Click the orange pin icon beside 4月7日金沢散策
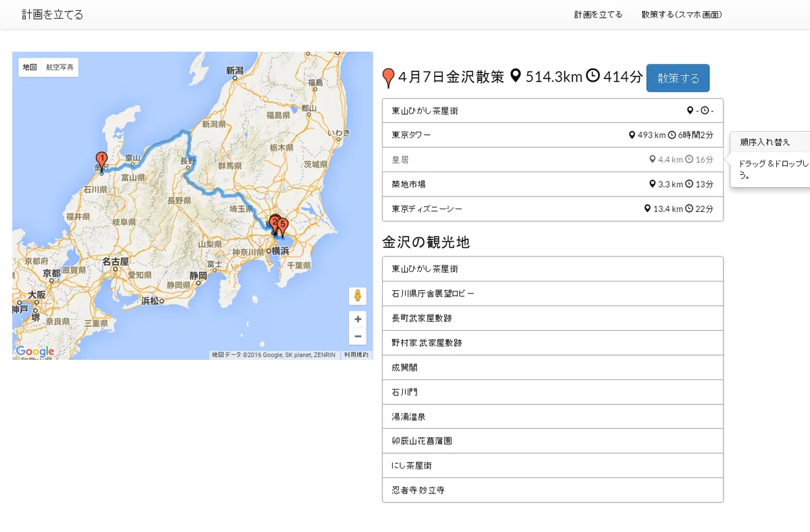The width and height of the screenshot is (810, 532). pos(388,78)
